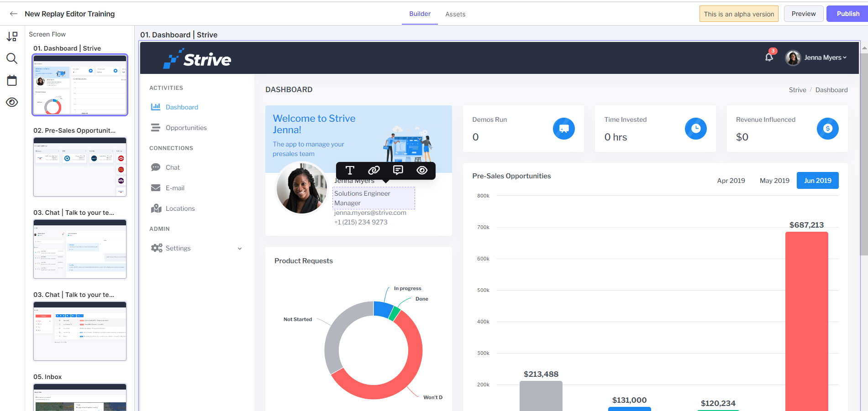The width and height of the screenshot is (868, 411).
Task: Click the Dashboard breadcrumb link
Action: [x=831, y=90]
